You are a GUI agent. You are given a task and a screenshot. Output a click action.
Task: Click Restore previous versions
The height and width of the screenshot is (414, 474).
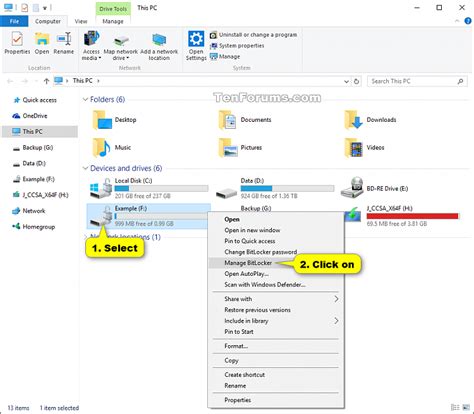pos(276,310)
